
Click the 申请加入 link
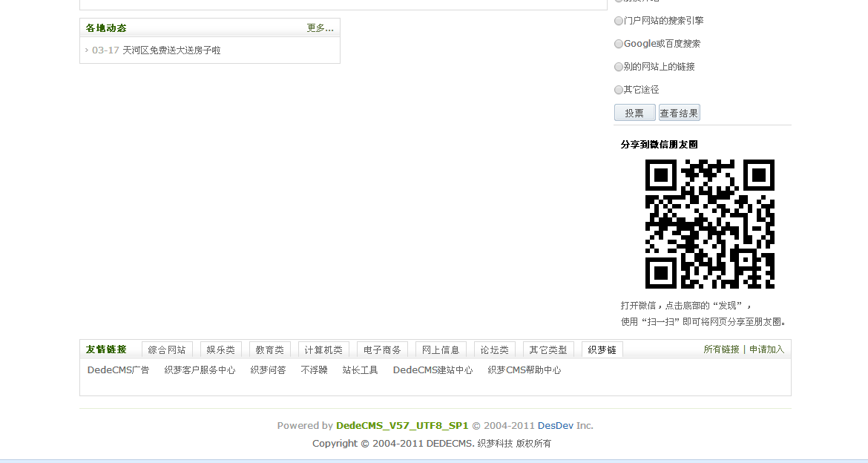[x=766, y=349]
